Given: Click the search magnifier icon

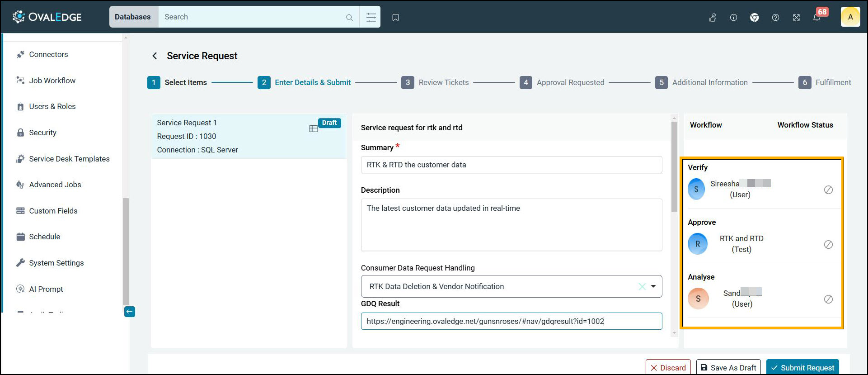Looking at the screenshot, I should pos(349,18).
